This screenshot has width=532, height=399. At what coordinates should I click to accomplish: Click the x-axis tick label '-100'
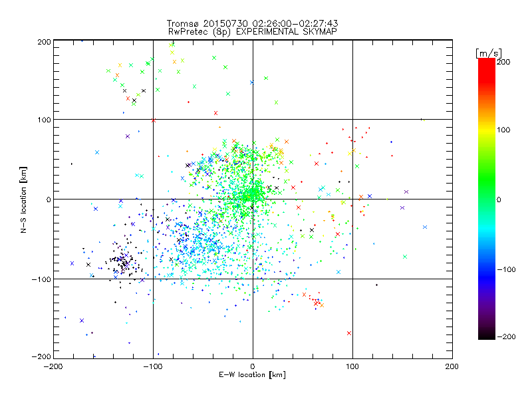153,366
